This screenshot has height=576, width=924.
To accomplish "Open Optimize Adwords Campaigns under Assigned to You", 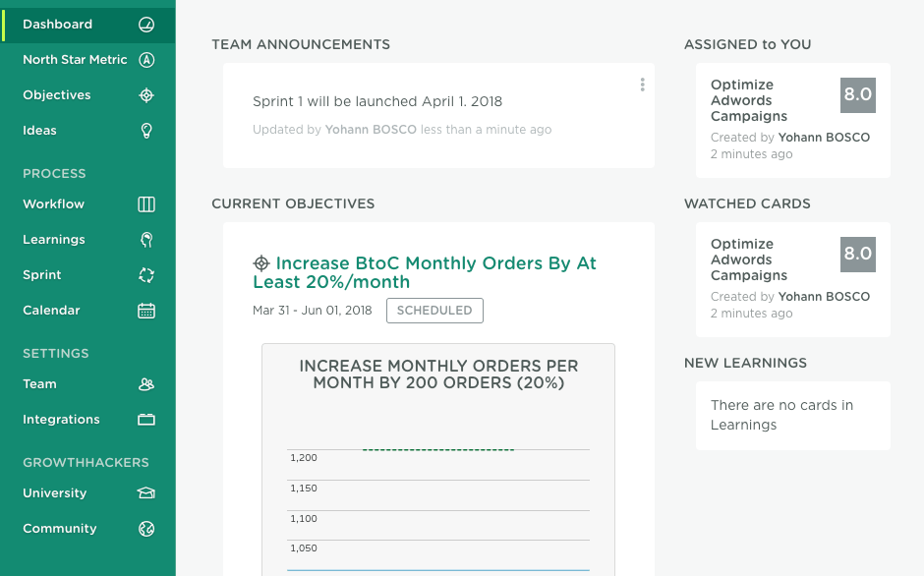I will (748, 100).
